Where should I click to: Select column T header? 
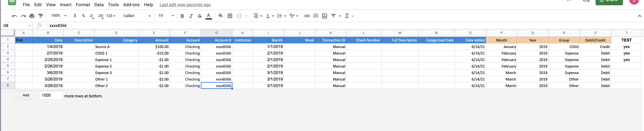626,33
